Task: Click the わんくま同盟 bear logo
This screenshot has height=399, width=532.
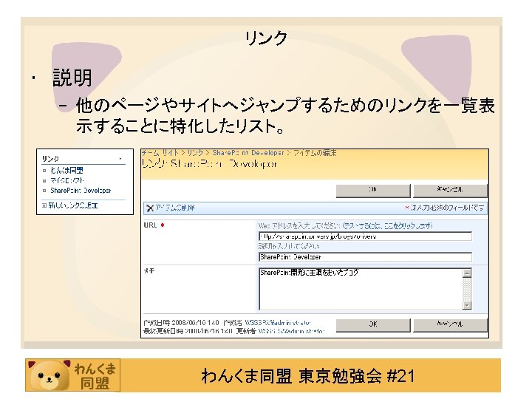Action: (50, 375)
